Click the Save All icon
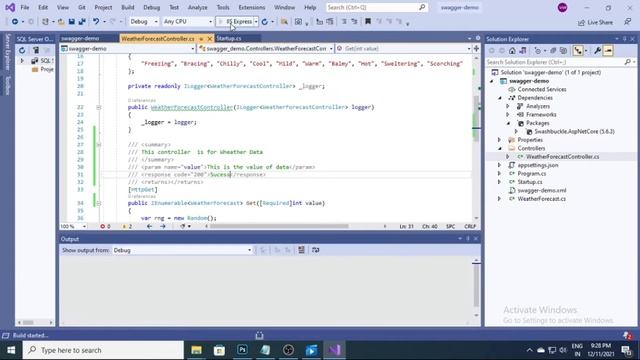 82,22
